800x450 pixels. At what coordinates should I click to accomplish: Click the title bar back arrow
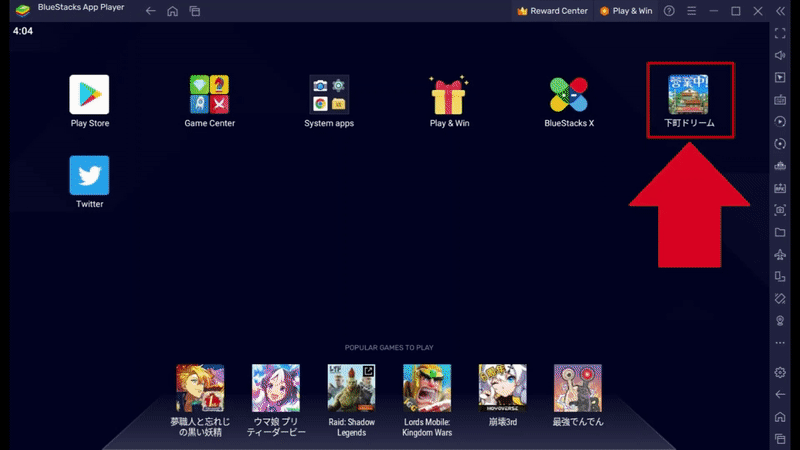[151, 11]
